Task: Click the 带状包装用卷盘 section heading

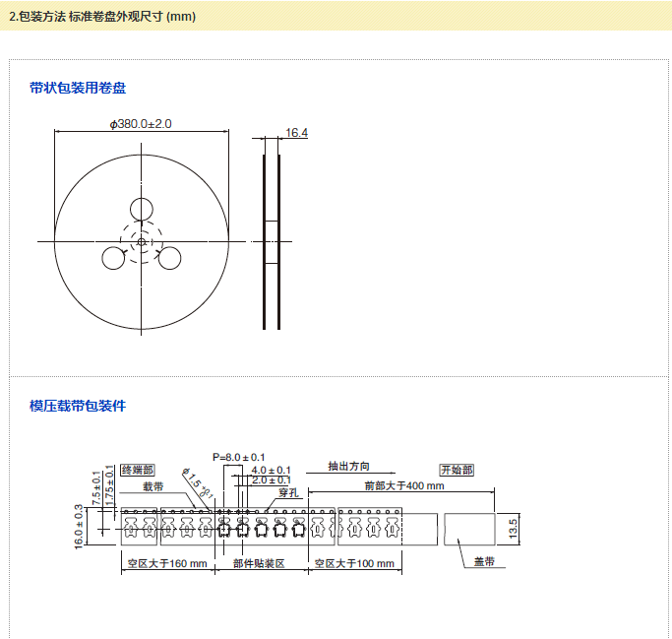Action: [x=78, y=88]
